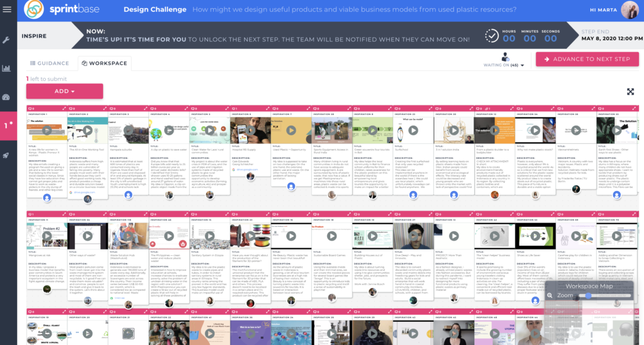The width and height of the screenshot is (644, 345).
Task: Open the wrench tools sidebar icon
Action: [x=6, y=40]
